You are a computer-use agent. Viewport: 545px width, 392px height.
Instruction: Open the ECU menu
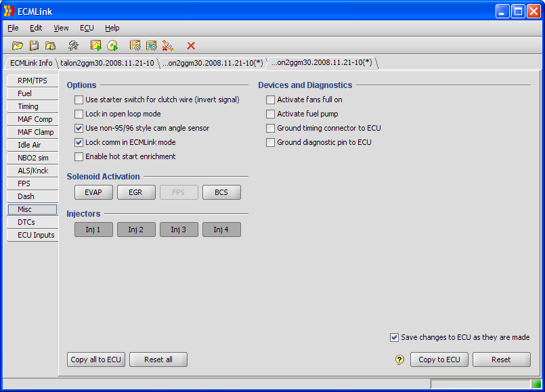pyautogui.click(x=87, y=28)
